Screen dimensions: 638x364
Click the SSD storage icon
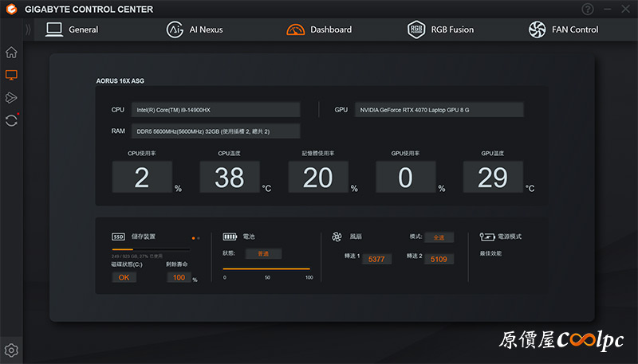click(x=118, y=237)
